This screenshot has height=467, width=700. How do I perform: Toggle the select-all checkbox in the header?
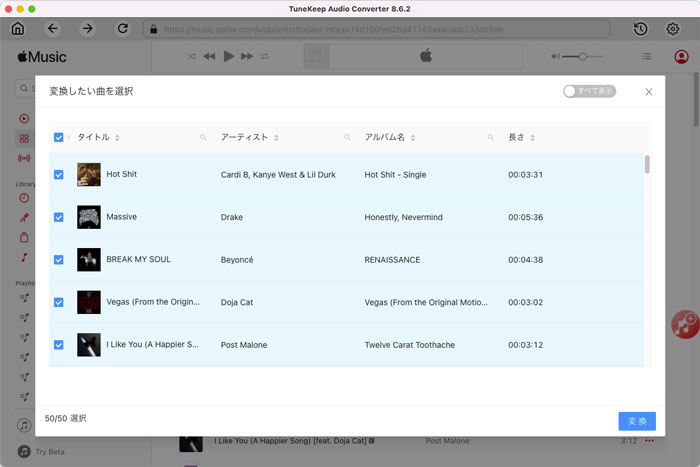pos(58,137)
